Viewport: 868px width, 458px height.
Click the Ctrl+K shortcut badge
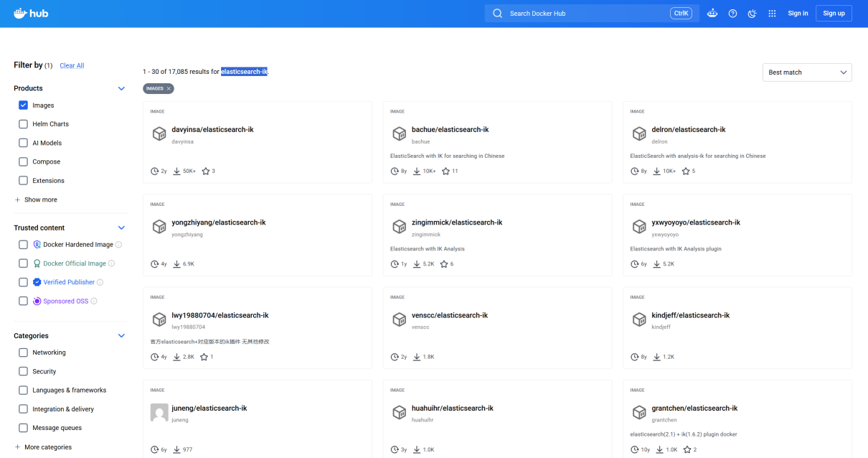coord(681,13)
